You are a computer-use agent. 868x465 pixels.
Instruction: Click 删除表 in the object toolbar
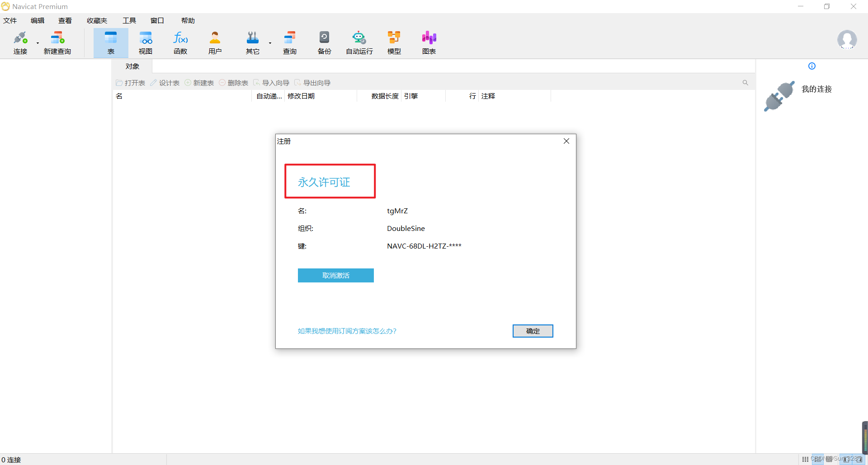click(x=234, y=83)
